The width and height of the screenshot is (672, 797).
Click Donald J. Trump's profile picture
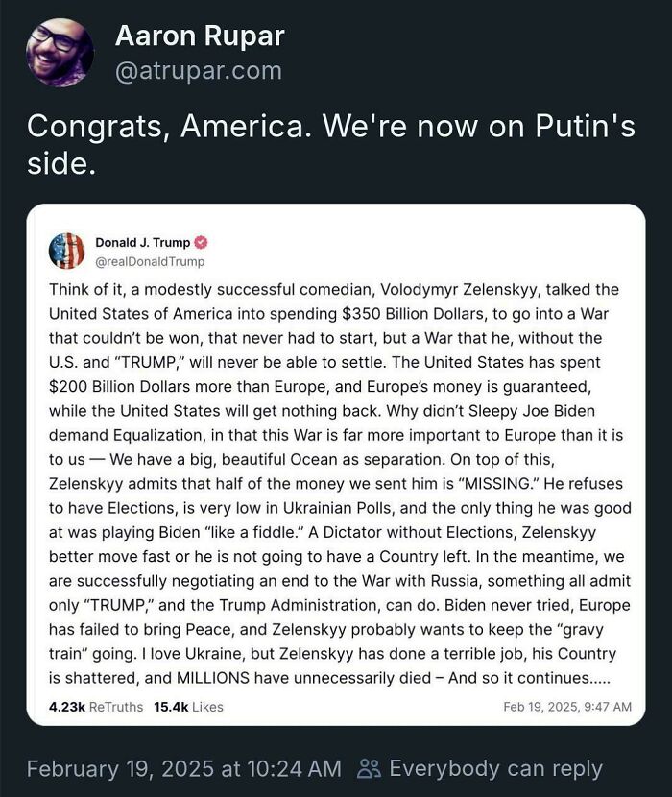tap(67, 250)
